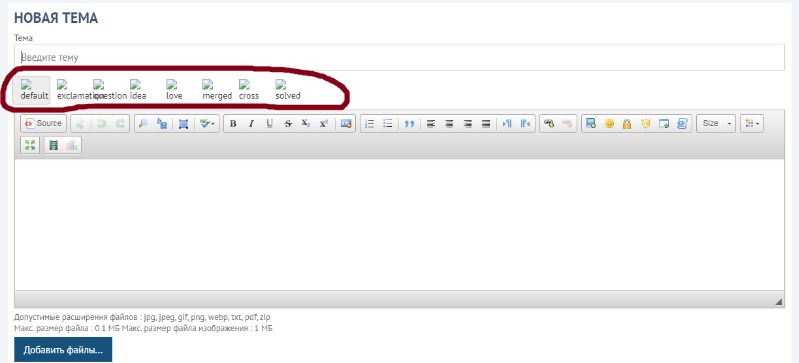The width and height of the screenshot is (799, 363).
Task: Select the default topic icon
Action: tap(34, 90)
